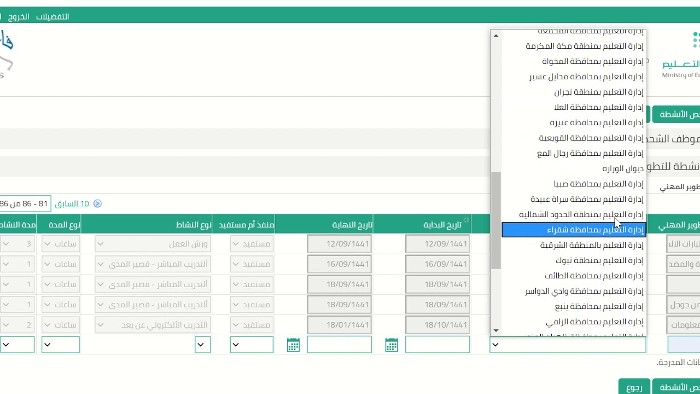Click the 81 - 86 records range box
This screenshot has width=700, height=394.
coord(25,204)
